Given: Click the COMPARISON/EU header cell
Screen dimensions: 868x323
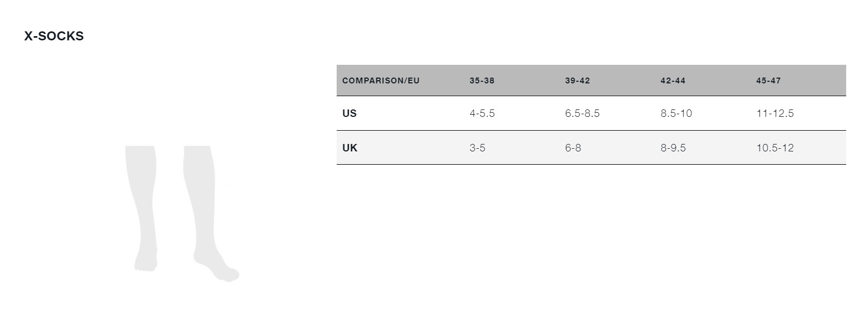Looking at the screenshot, I should (381, 81).
